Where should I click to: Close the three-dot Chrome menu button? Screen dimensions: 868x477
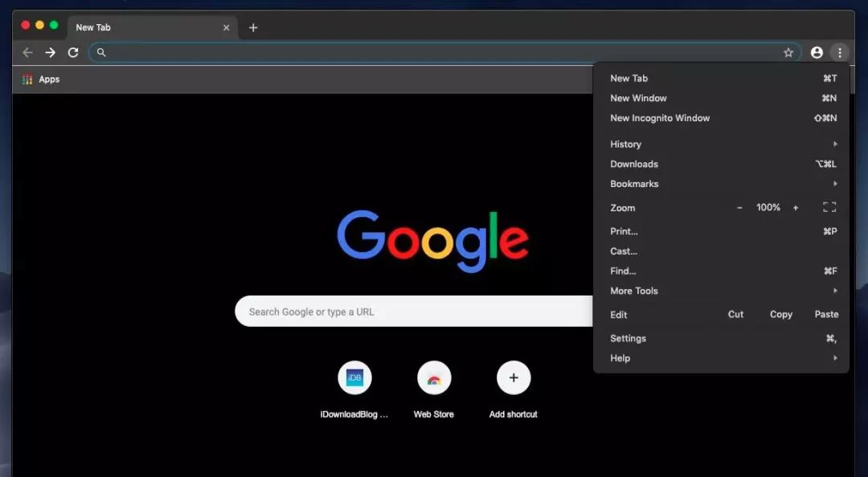coord(840,52)
